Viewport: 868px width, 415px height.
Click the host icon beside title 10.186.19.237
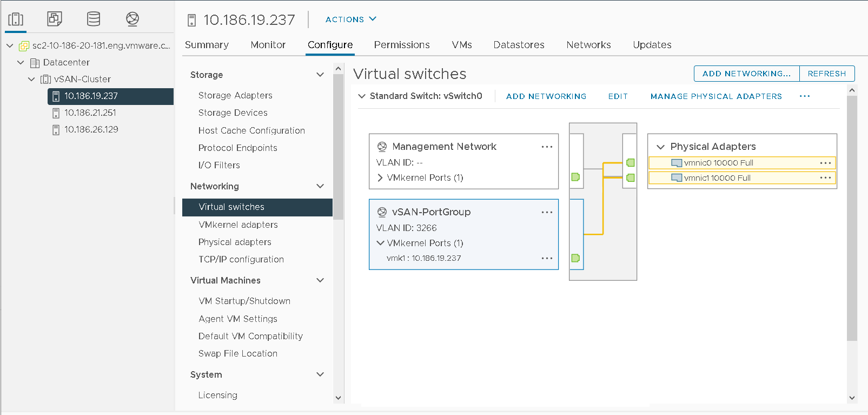[x=191, y=21]
